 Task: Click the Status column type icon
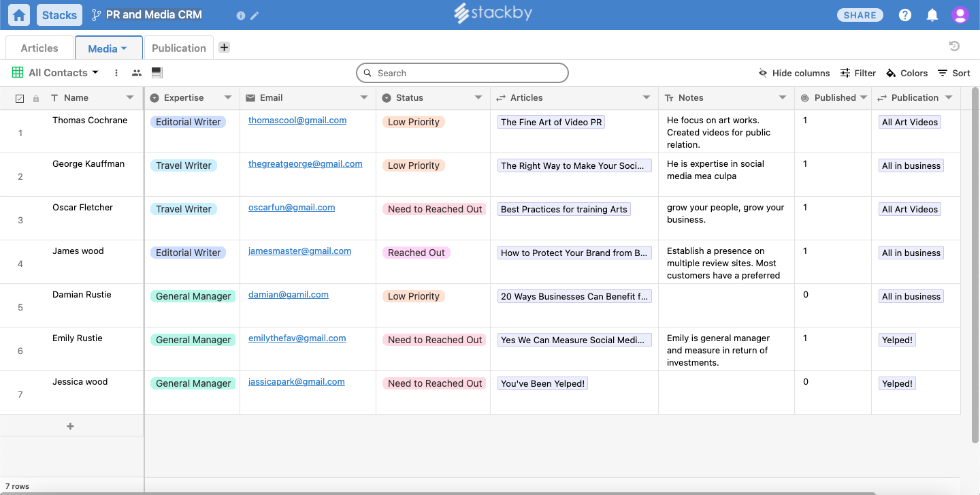pyautogui.click(x=387, y=98)
